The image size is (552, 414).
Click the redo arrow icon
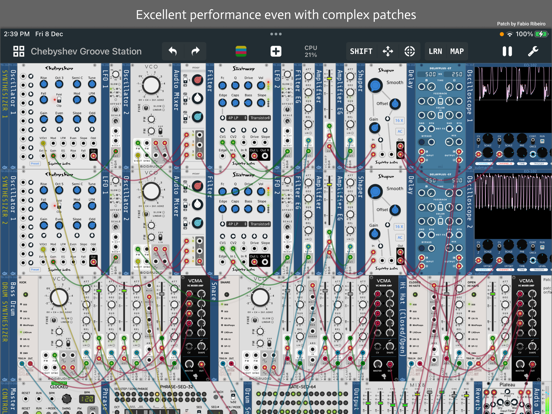pyautogui.click(x=195, y=51)
